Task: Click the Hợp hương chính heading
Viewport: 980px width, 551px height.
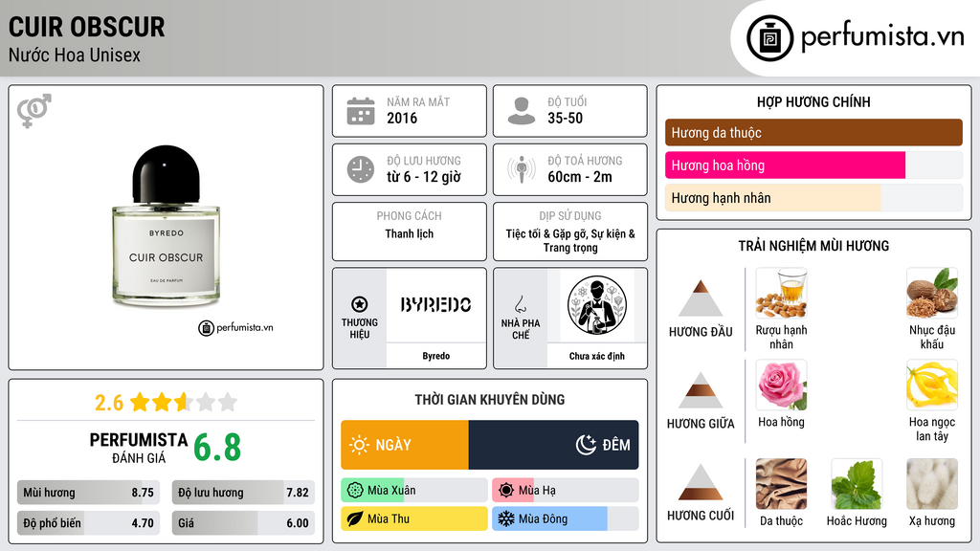Action: tap(813, 101)
